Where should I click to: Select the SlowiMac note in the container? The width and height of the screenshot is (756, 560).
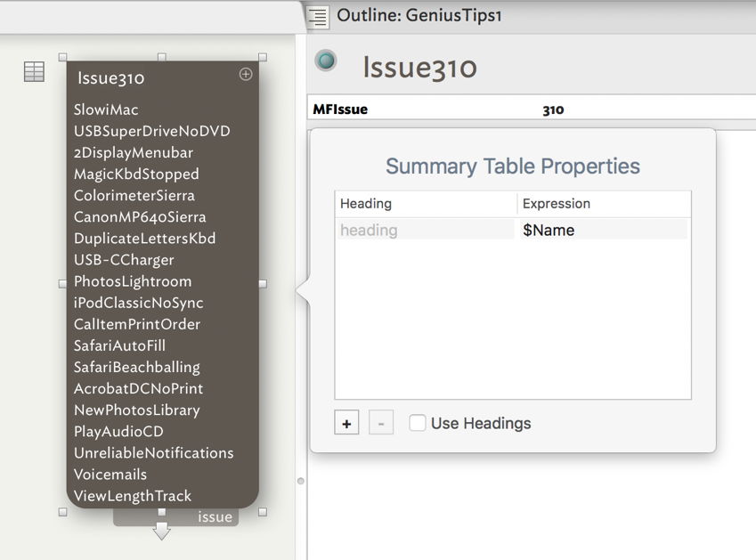(x=106, y=110)
